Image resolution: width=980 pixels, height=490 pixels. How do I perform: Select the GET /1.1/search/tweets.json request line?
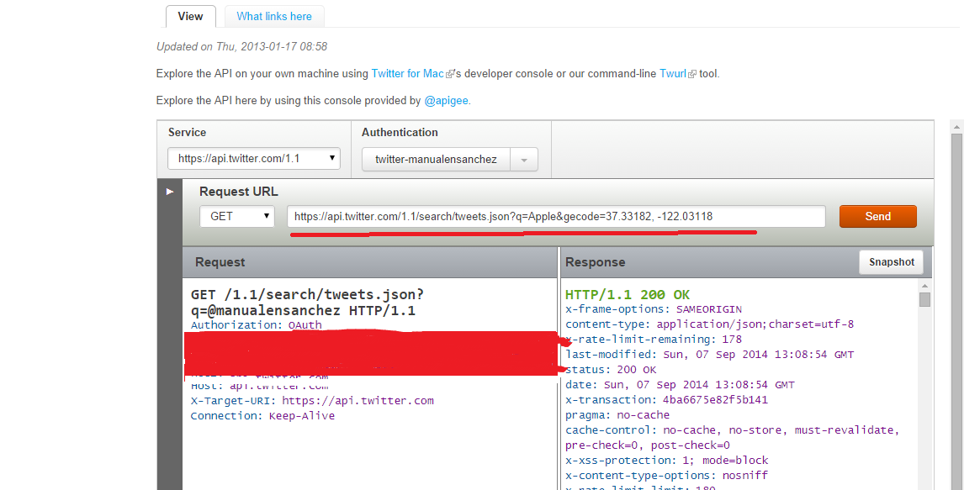[x=308, y=303]
